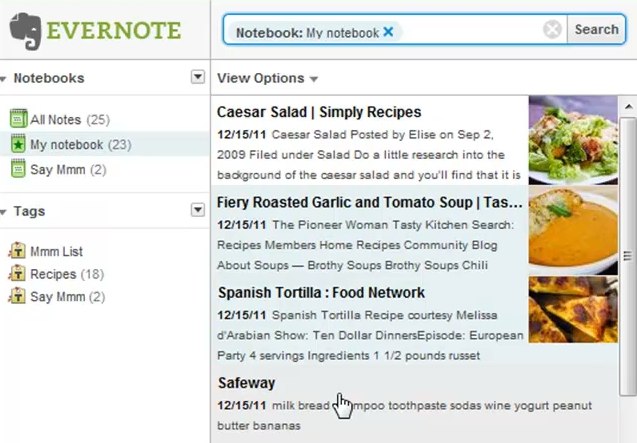
Task: Click the Safeway shopping list snippet text
Action: click(x=405, y=415)
